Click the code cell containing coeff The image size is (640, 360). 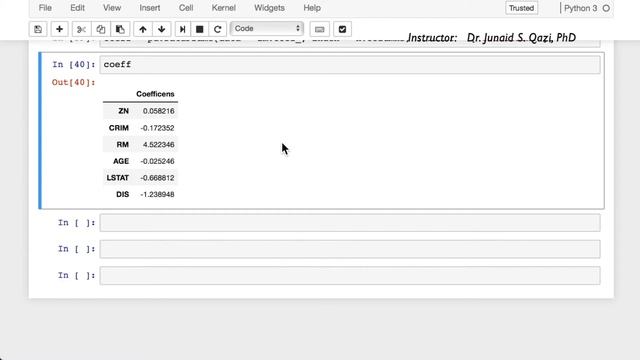pyautogui.click(x=350, y=64)
